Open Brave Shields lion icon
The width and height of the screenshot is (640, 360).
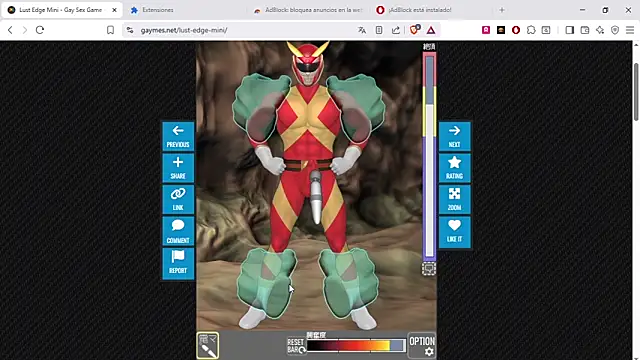coord(414,30)
